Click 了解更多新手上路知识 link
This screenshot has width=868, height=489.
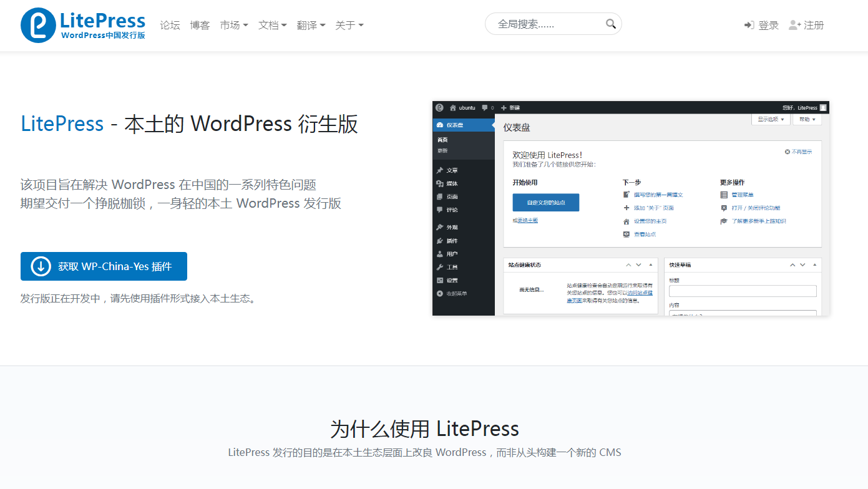coord(759,221)
